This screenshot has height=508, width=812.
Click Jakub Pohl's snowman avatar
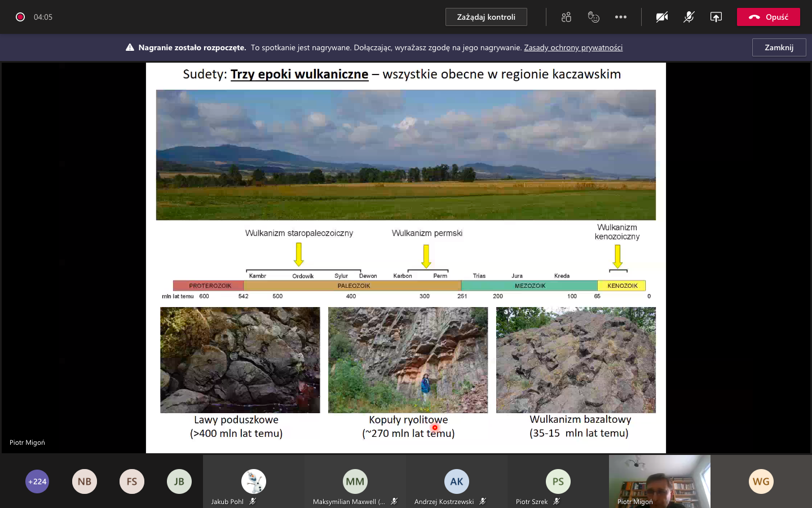coord(254,481)
